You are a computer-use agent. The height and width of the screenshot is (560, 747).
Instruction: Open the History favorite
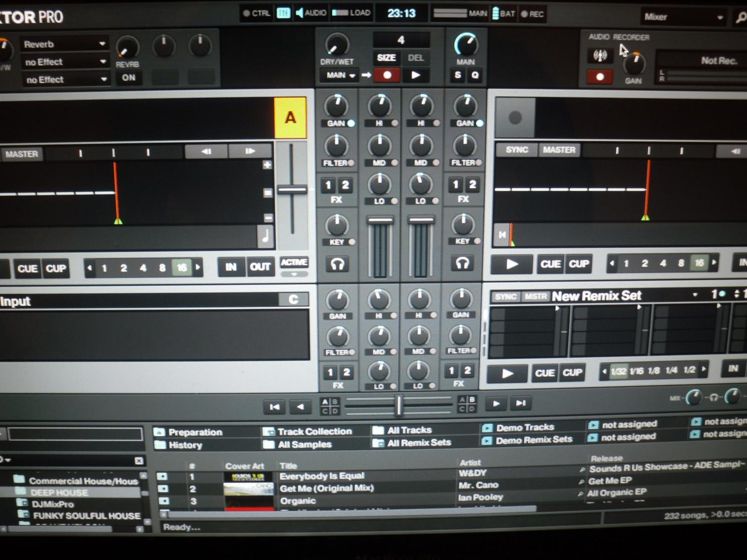click(186, 445)
